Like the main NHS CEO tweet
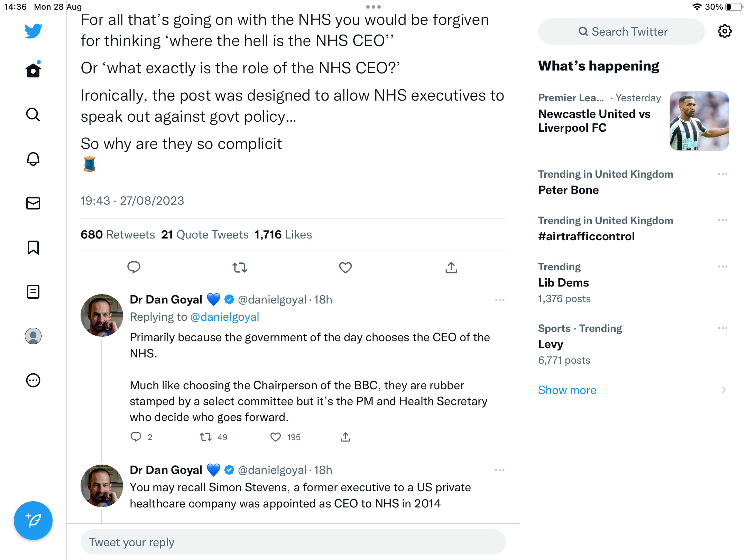747x560 pixels. pos(345,268)
